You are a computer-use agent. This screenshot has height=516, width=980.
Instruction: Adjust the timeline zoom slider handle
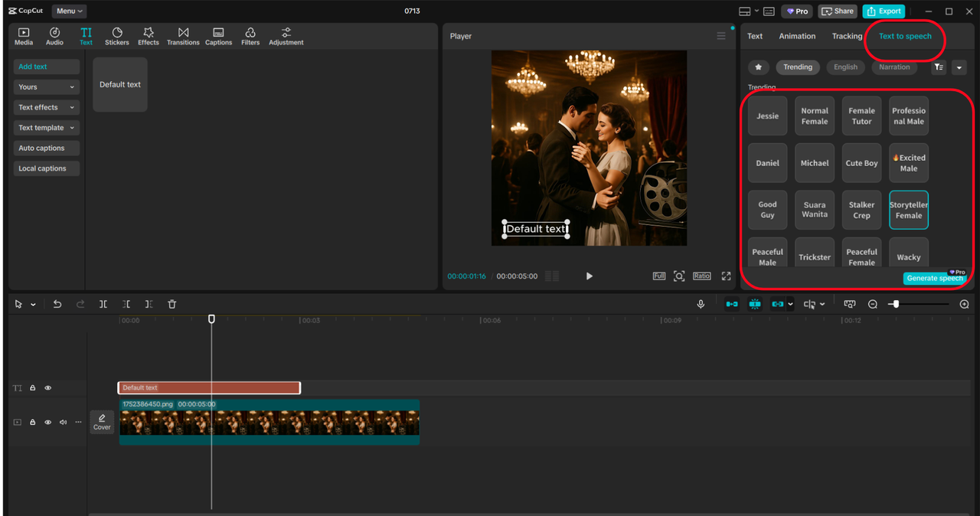[x=896, y=304]
